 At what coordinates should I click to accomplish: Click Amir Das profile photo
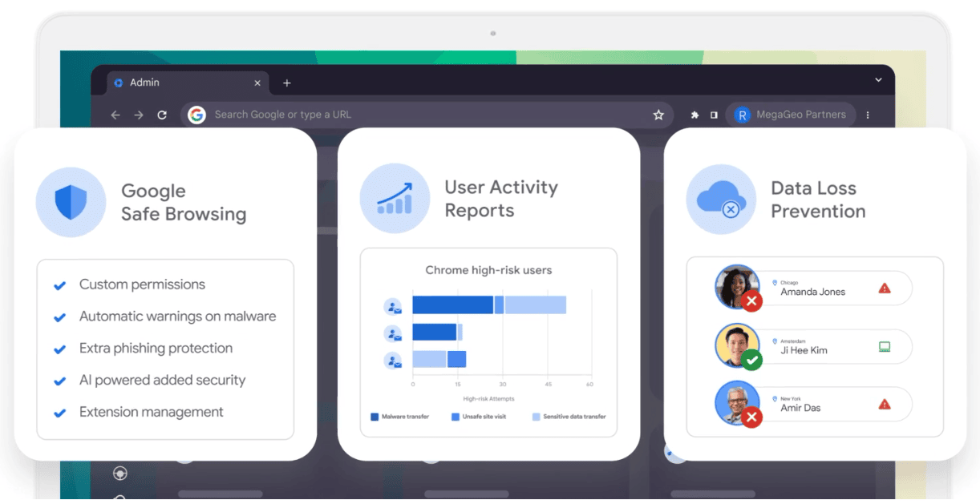pyautogui.click(x=736, y=403)
